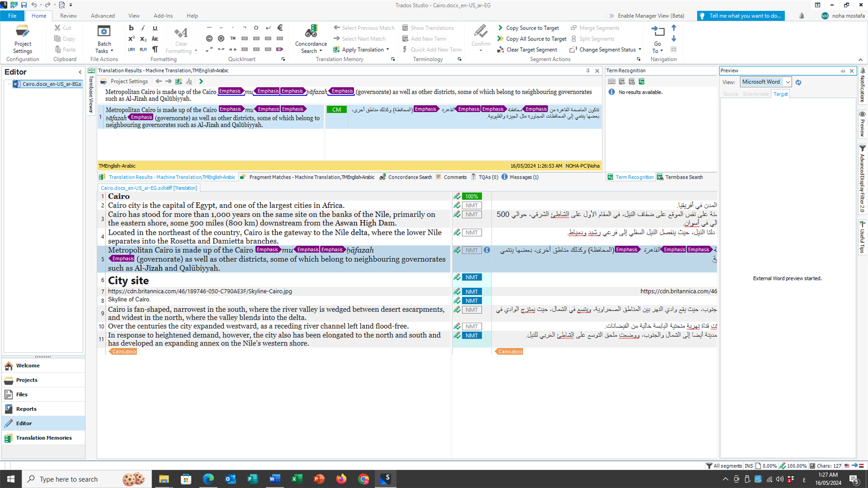Click Tell me what you want to do box

pos(741,16)
